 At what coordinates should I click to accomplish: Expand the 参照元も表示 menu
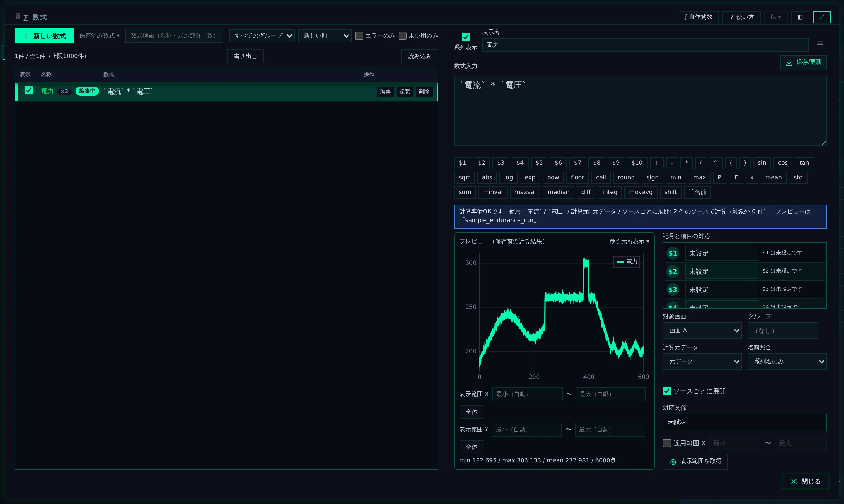coord(629,241)
